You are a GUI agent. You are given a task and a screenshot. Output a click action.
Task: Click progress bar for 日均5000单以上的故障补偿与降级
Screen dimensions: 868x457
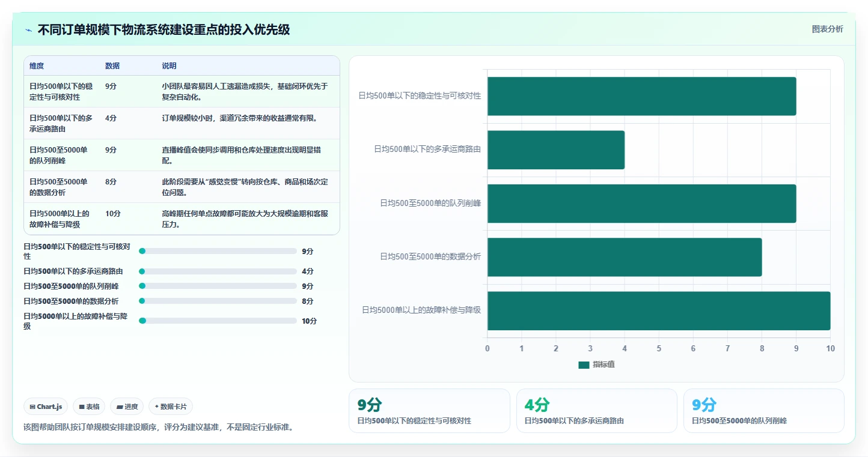218,321
